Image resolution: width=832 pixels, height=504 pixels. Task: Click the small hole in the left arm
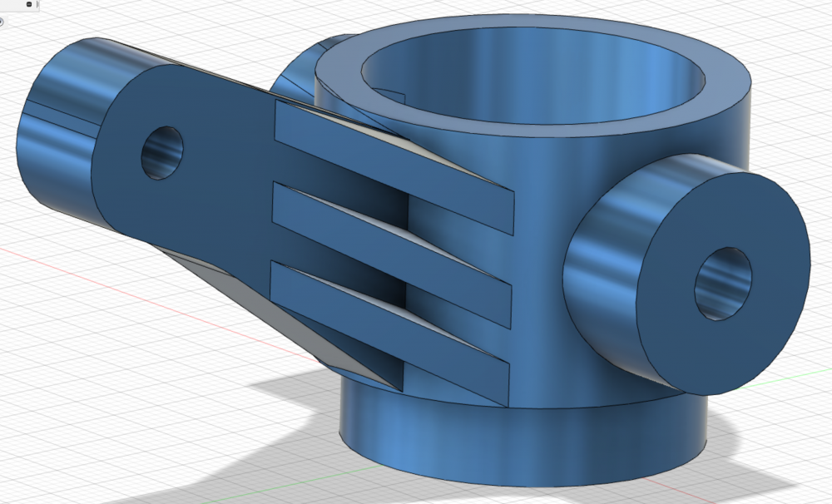161,152
